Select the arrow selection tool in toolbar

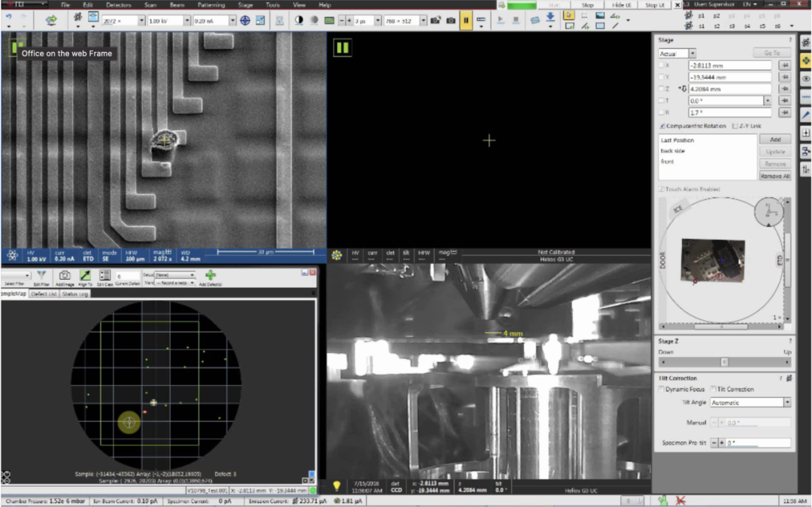pos(569,15)
